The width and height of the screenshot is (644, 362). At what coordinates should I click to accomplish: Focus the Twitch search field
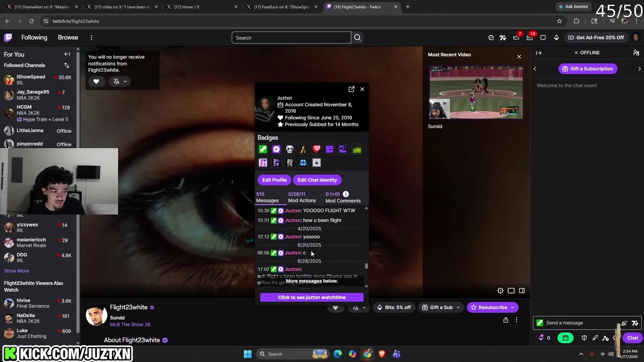(291, 38)
